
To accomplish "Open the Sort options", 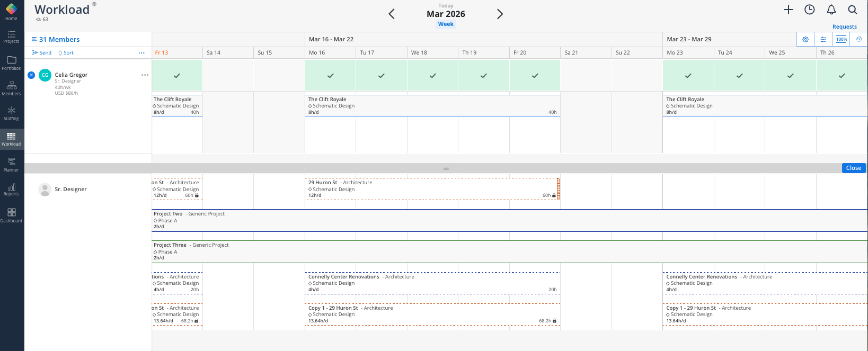I will point(66,53).
